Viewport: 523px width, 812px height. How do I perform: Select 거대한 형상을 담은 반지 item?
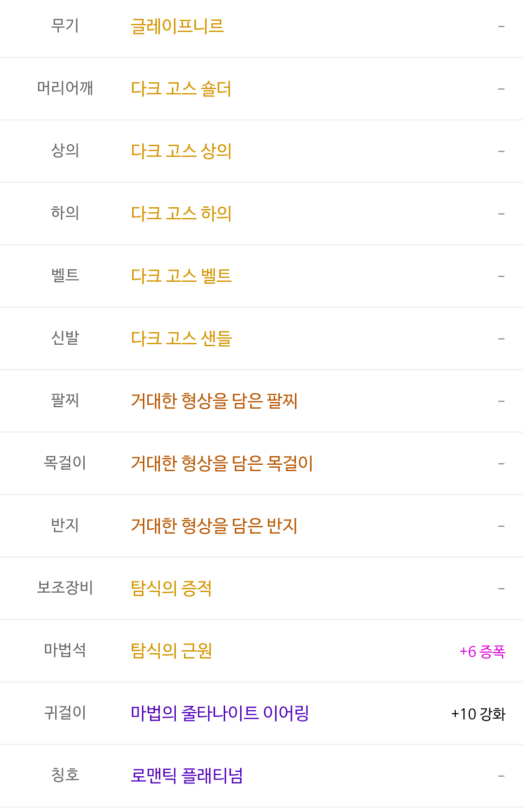(x=214, y=526)
